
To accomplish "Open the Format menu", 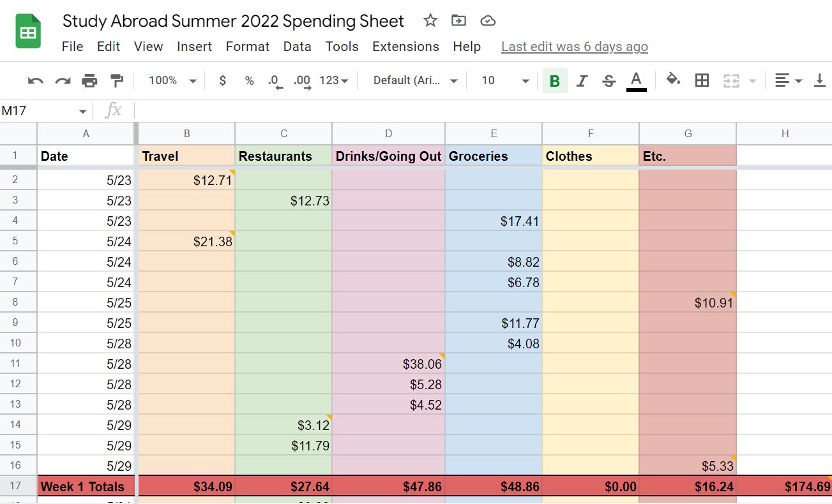I will (247, 47).
